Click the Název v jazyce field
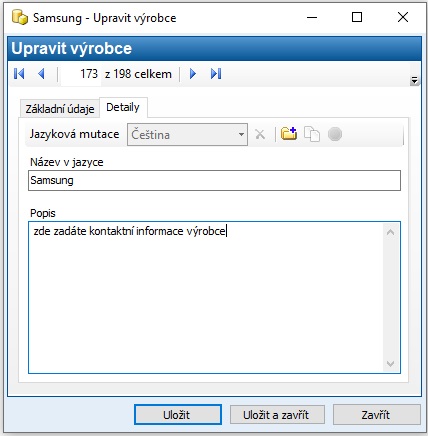This screenshot has height=436, width=428. pos(214,181)
